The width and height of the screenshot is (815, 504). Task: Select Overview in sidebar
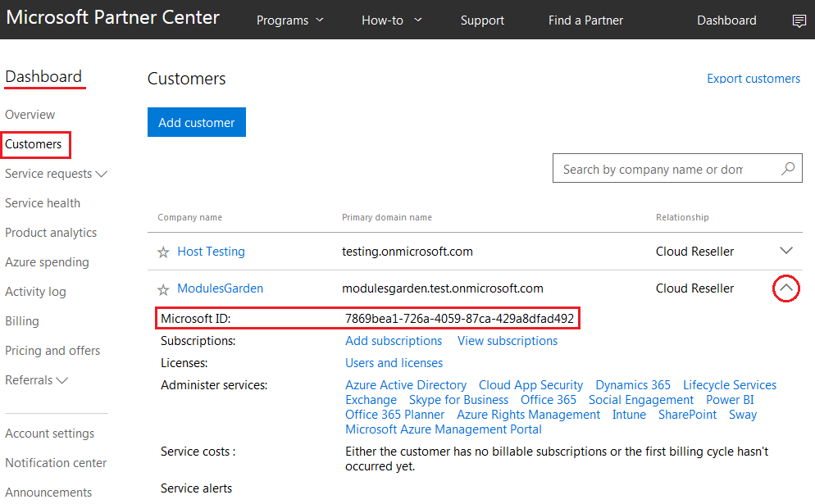coord(30,114)
